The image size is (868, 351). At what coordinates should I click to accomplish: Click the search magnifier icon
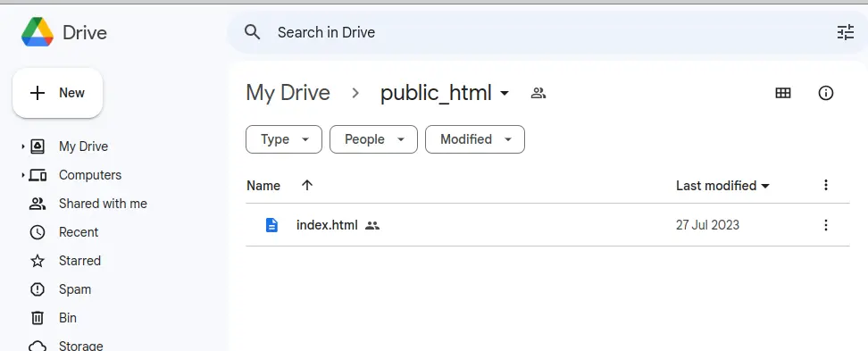(252, 32)
